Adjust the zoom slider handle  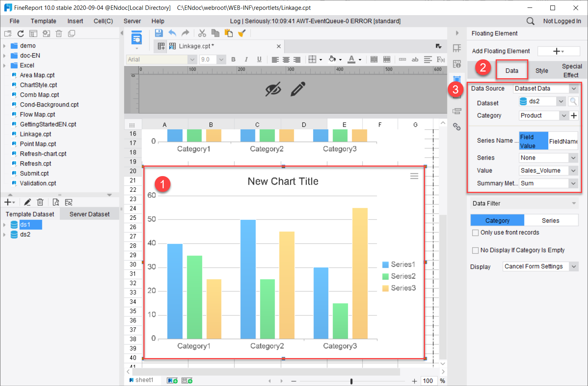351,381
